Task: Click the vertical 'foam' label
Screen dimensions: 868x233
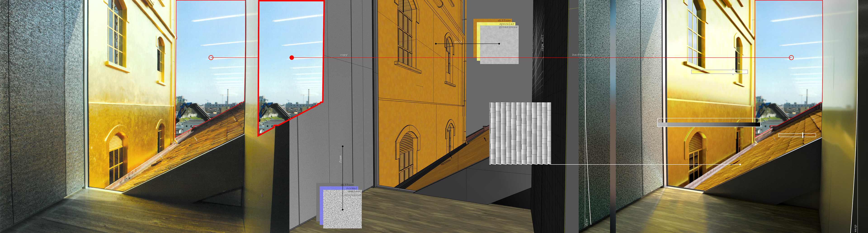Action: pos(340,159)
